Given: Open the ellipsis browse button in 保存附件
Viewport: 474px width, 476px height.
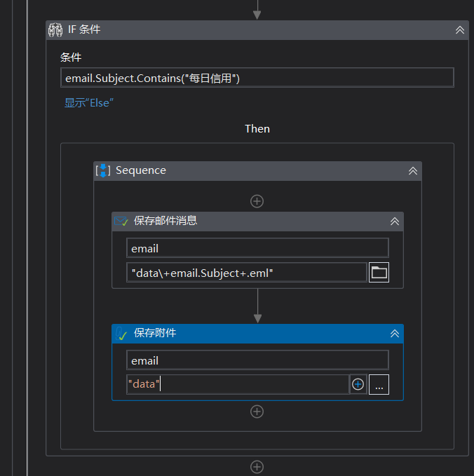Looking at the screenshot, I should [379, 384].
